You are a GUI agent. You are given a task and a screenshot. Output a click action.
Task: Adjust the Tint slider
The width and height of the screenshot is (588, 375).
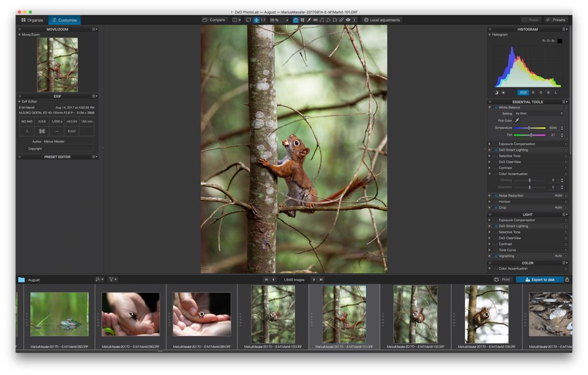pyautogui.click(x=530, y=135)
